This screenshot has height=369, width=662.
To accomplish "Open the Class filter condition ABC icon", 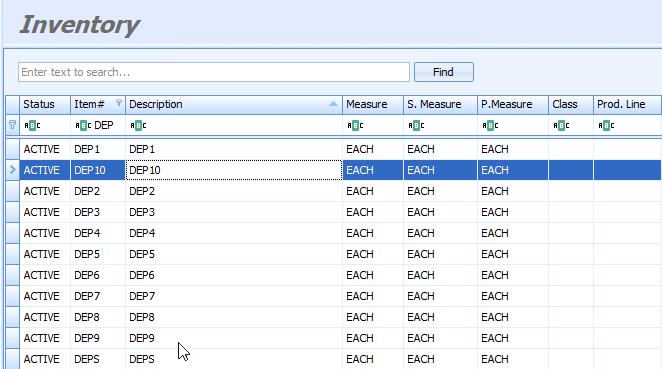I will (x=562, y=125).
